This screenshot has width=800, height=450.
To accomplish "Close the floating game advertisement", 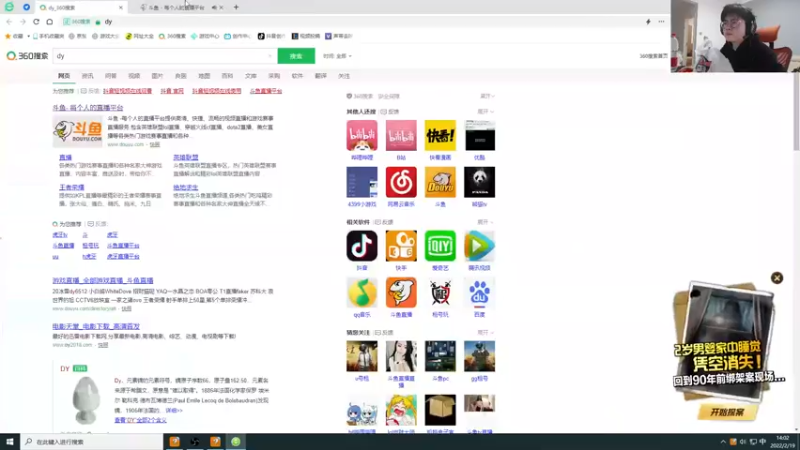I will (777, 278).
